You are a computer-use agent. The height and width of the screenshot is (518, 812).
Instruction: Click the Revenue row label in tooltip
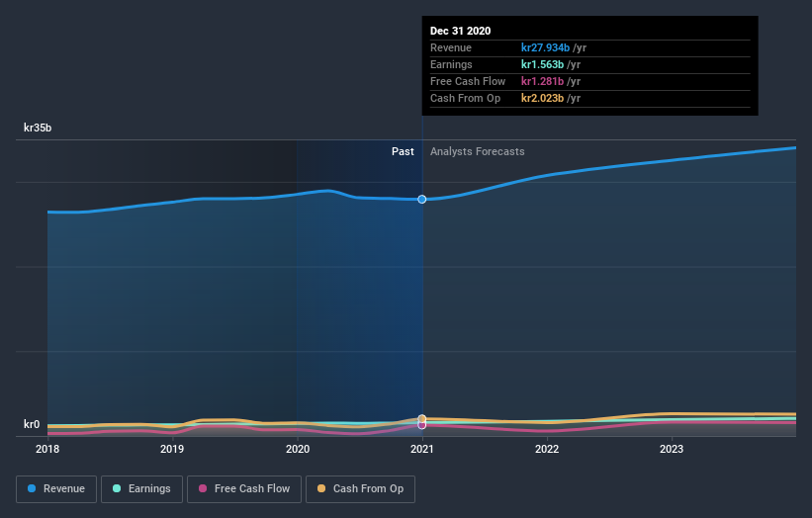451,47
